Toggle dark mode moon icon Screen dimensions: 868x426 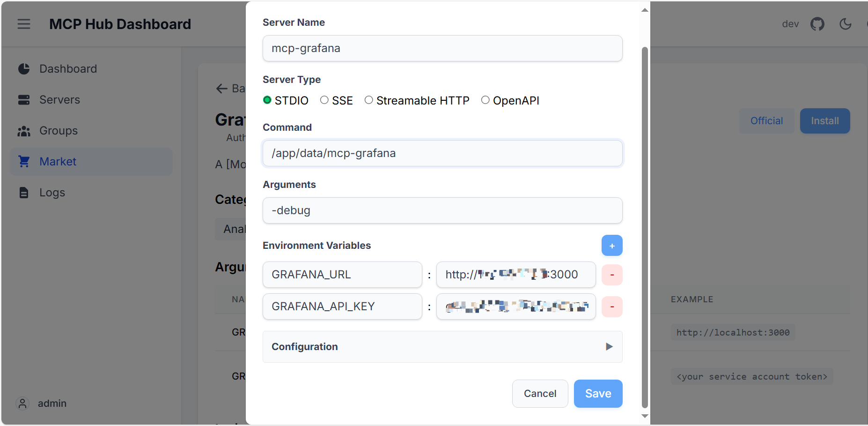[x=846, y=24]
